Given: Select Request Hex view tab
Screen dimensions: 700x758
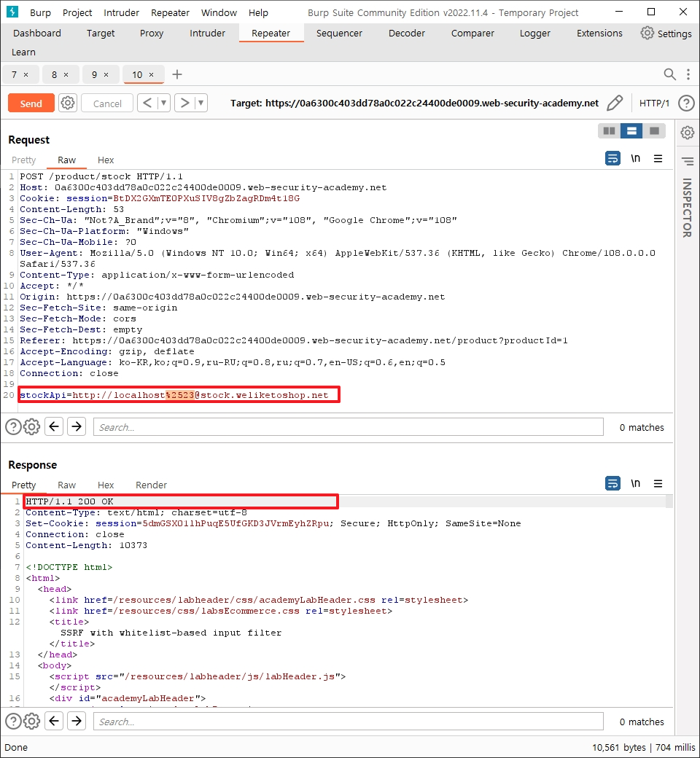Looking at the screenshot, I should (x=106, y=160).
